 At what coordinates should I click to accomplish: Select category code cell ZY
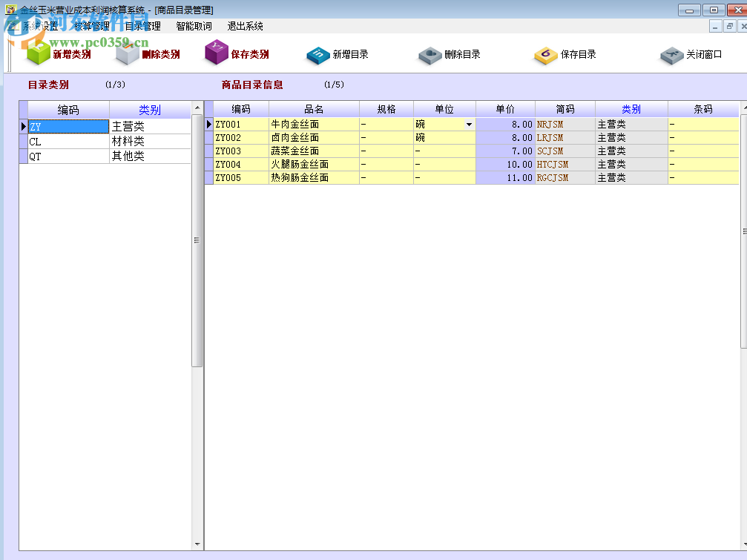pyautogui.click(x=68, y=127)
